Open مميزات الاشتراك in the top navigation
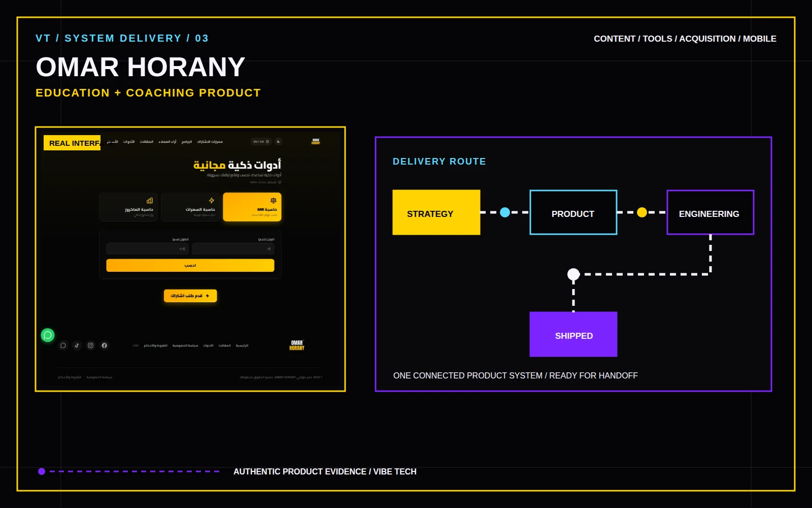The width and height of the screenshot is (812, 508). (x=210, y=142)
